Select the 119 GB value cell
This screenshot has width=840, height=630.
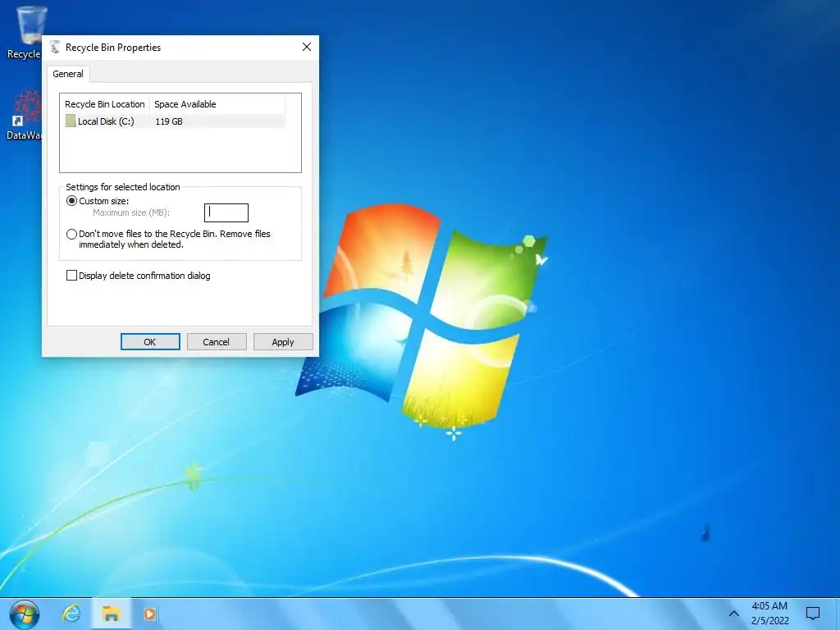(x=169, y=121)
